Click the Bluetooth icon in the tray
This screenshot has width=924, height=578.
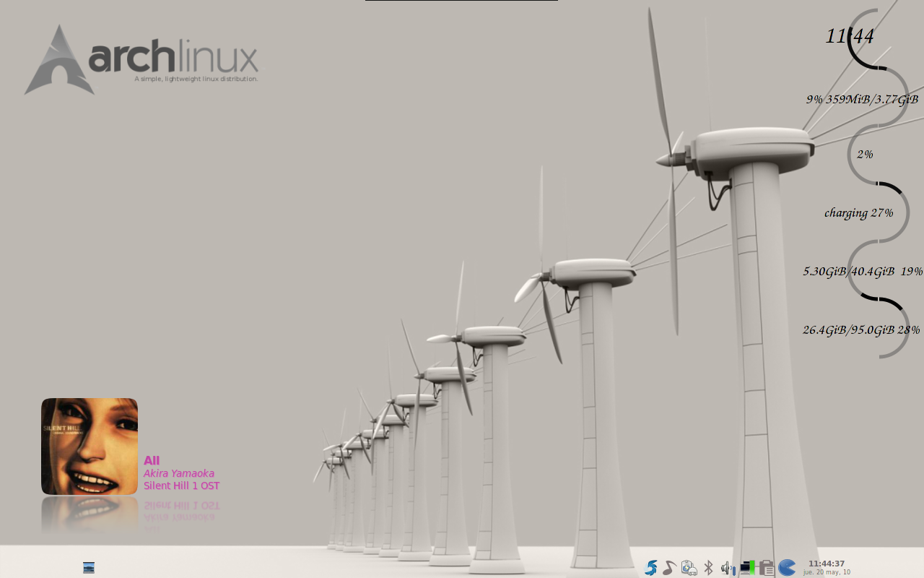(x=707, y=567)
